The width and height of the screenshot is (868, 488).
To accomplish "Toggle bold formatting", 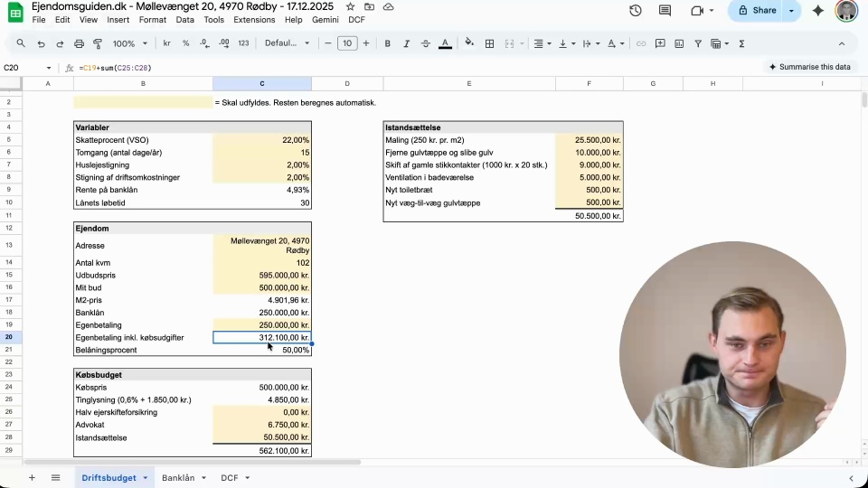I will pyautogui.click(x=388, y=43).
